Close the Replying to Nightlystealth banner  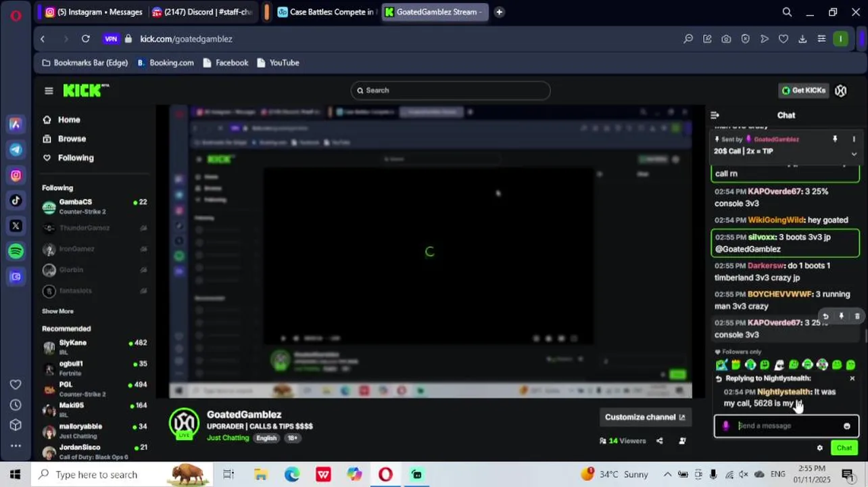[x=852, y=379]
